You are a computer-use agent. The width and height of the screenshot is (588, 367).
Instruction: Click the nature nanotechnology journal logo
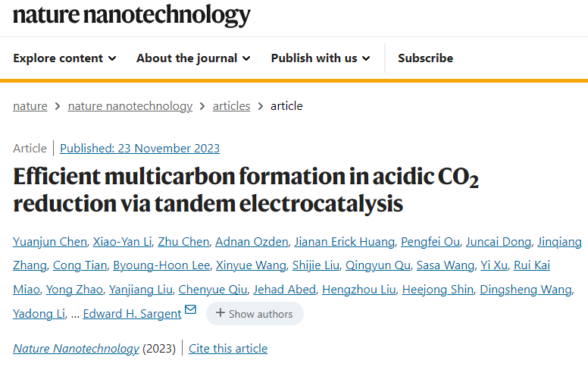pyautogui.click(x=132, y=15)
